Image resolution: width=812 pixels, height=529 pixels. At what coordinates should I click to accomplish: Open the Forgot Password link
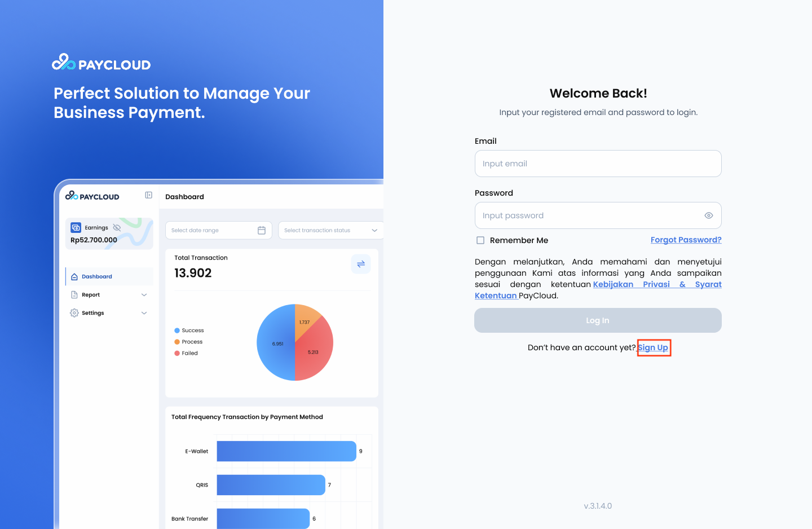(686, 240)
